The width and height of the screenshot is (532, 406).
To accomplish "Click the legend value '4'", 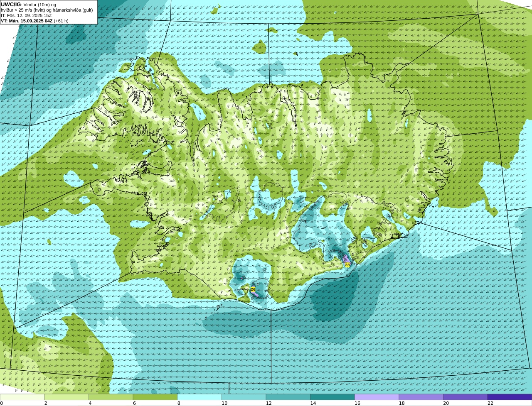I will point(90,403).
